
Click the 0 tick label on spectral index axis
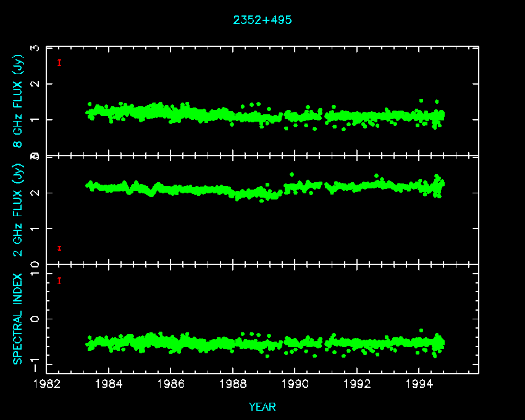pos(36,319)
